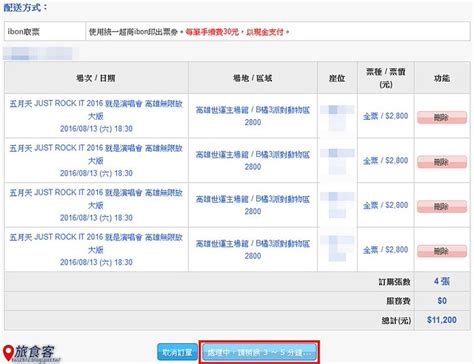
Task: Open the first row's event title link
Action: click(x=96, y=110)
